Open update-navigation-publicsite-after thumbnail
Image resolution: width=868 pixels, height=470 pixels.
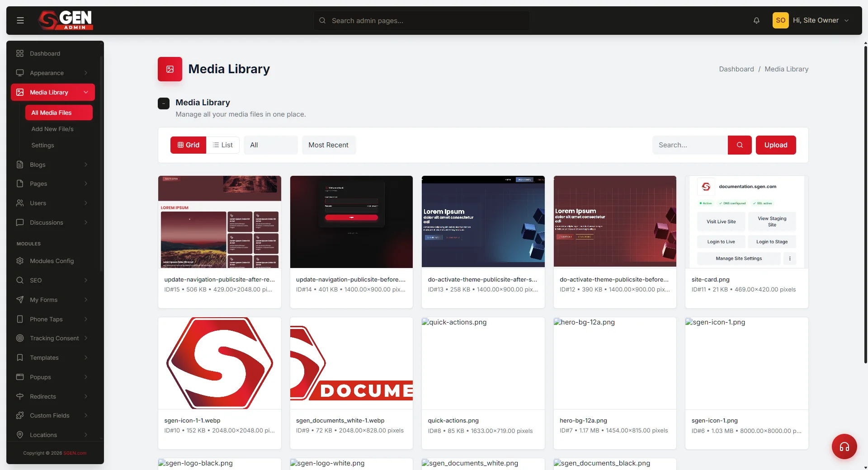pyautogui.click(x=220, y=222)
